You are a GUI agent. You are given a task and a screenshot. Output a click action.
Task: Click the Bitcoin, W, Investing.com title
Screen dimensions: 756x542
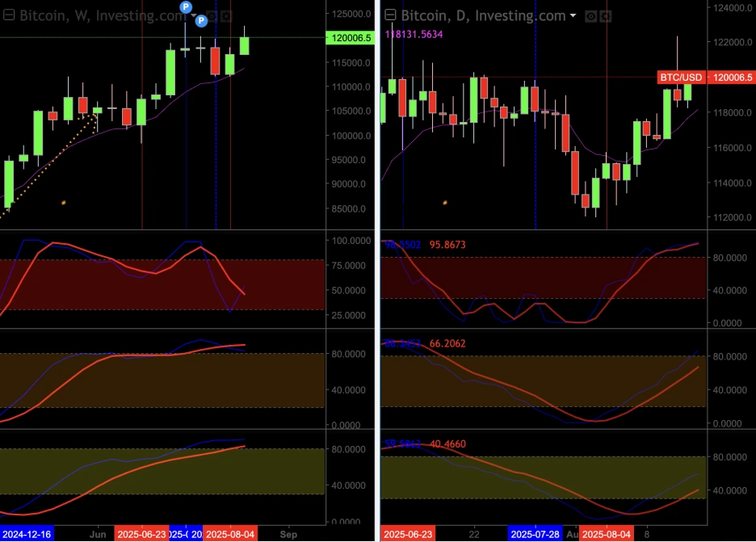[x=102, y=16]
